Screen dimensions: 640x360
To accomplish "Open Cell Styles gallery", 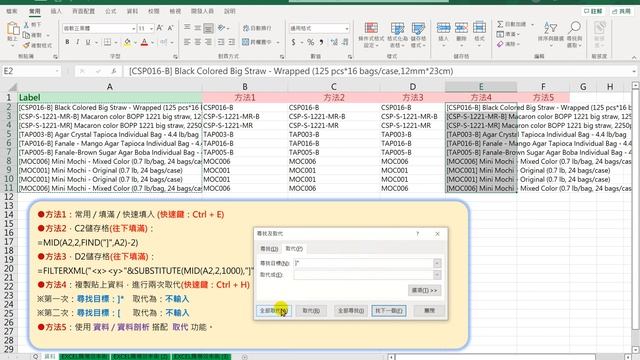I will coord(418,35).
